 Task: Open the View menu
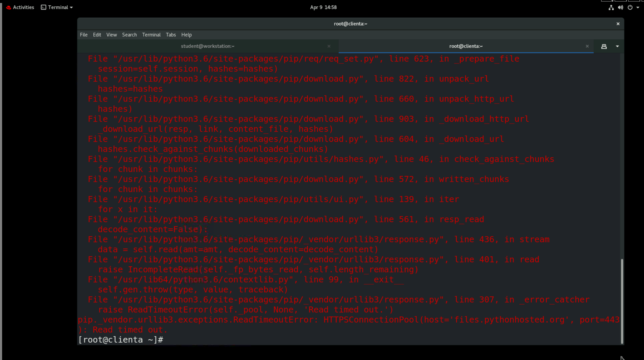[111, 35]
